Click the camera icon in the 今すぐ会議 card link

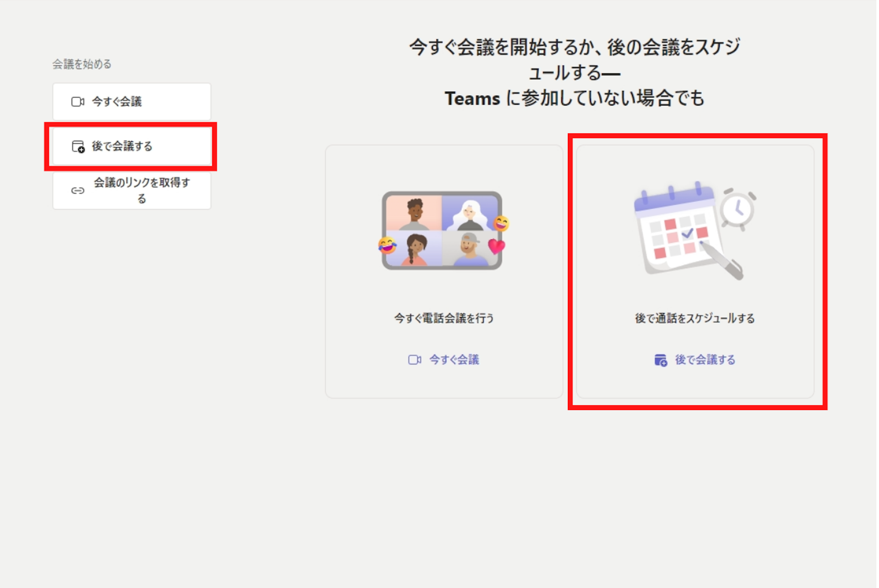(x=414, y=359)
